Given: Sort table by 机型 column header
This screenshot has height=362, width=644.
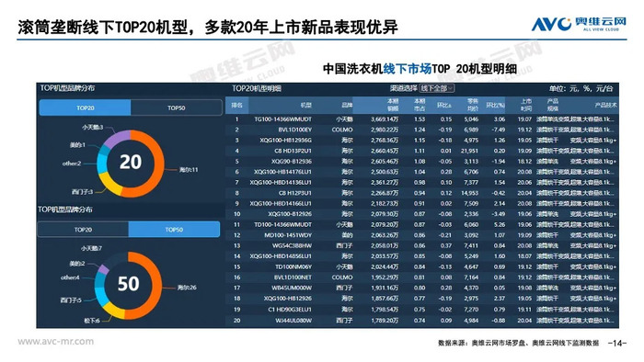Looking at the screenshot, I should click(306, 105).
